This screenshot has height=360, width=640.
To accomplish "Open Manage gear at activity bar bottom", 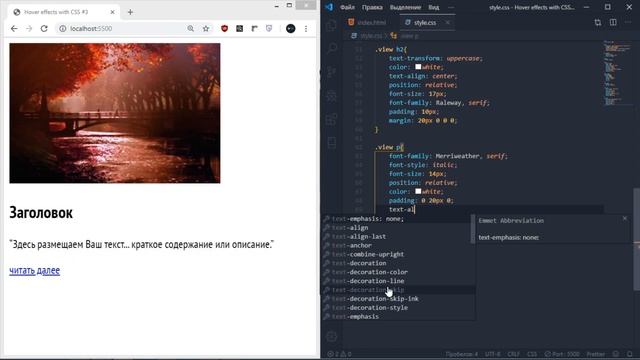I will 331,336.
